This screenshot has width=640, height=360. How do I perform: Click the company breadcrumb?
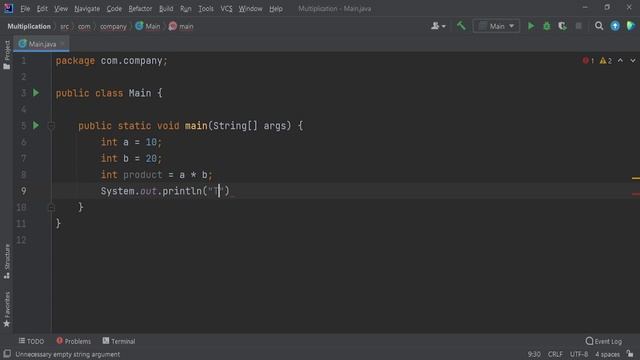[x=113, y=27]
